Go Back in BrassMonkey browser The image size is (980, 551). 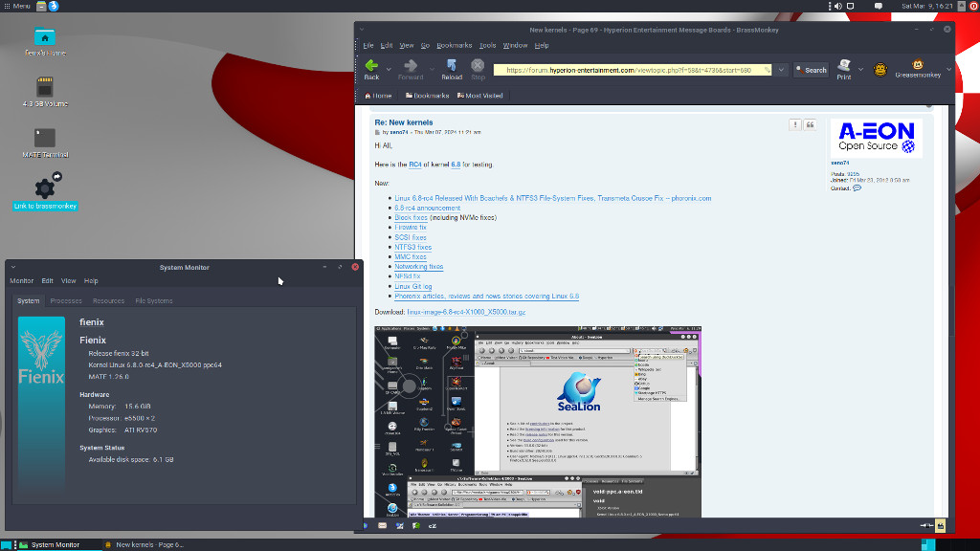(x=372, y=69)
